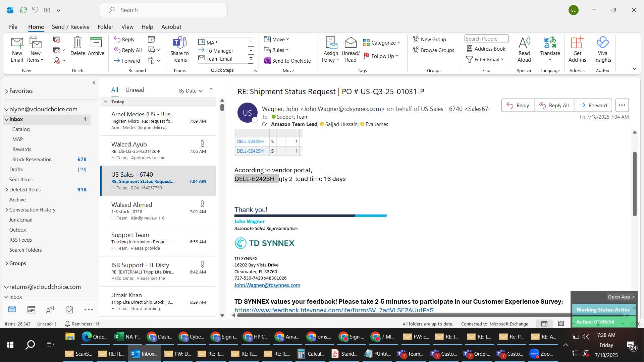Delete the selected message
The height and width of the screenshot is (362, 644).
[77, 46]
